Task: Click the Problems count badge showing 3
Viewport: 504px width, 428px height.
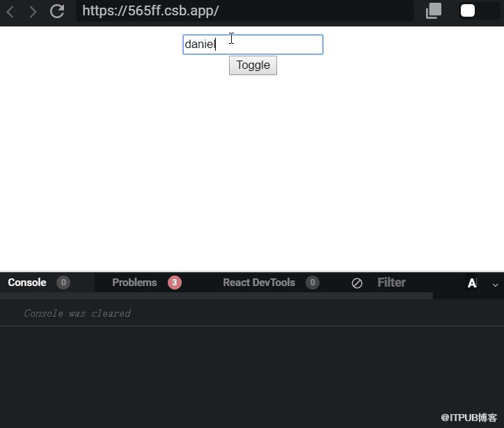Action: point(175,283)
